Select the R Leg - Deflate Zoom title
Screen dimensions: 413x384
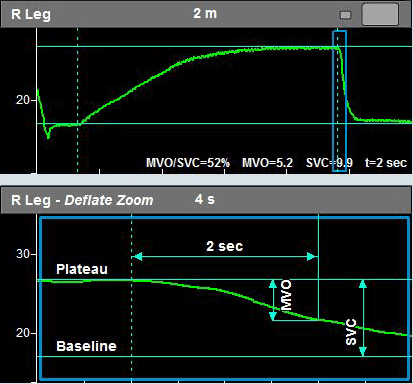(x=82, y=200)
